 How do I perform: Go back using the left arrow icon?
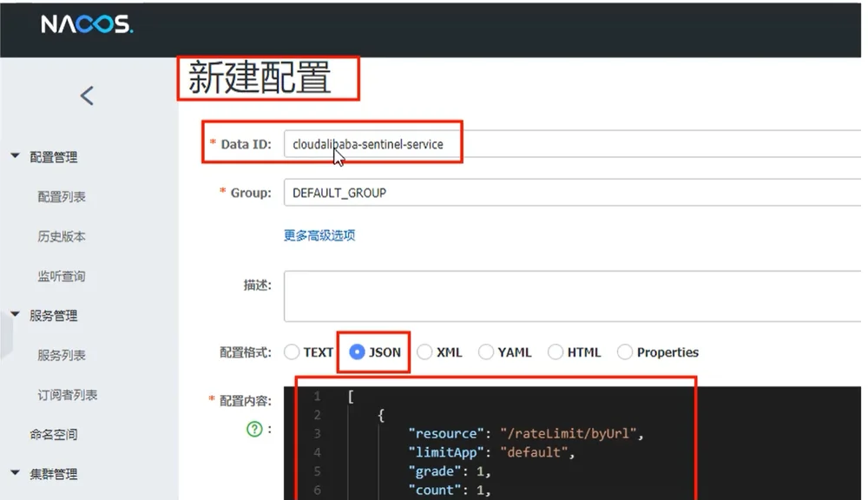click(x=87, y=95)
